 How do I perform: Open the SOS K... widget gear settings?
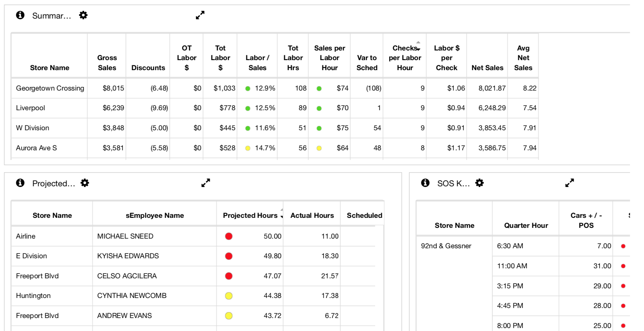(480, 183)
